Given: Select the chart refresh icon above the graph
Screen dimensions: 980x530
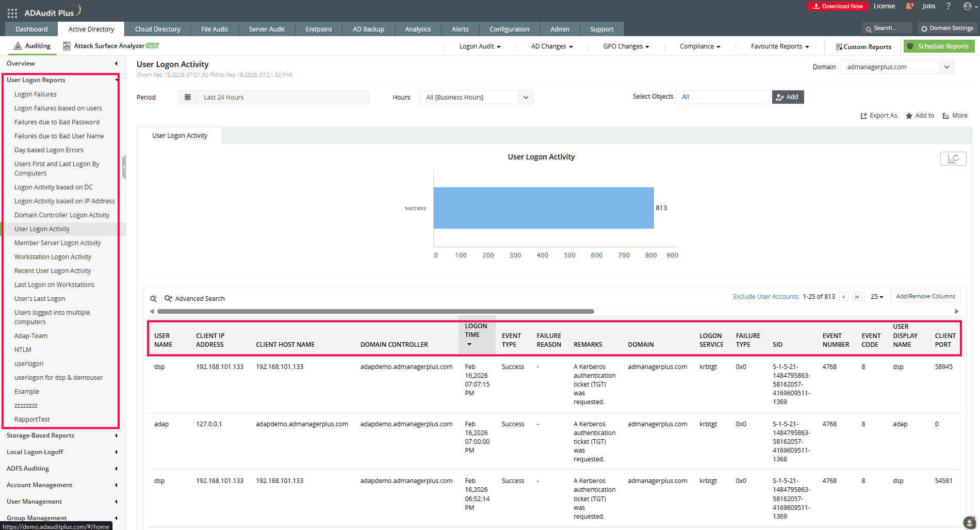Looking at the screenshot, I should [x=953, y=158].
